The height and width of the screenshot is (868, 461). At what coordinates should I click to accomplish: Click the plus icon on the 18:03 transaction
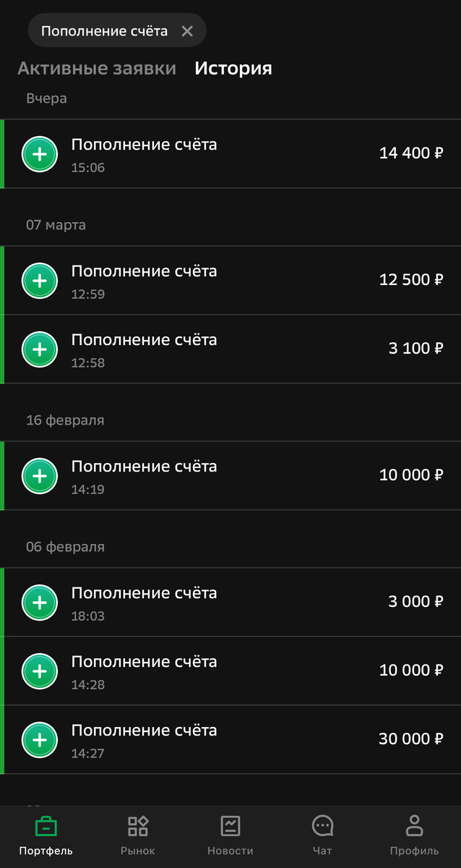40,603
